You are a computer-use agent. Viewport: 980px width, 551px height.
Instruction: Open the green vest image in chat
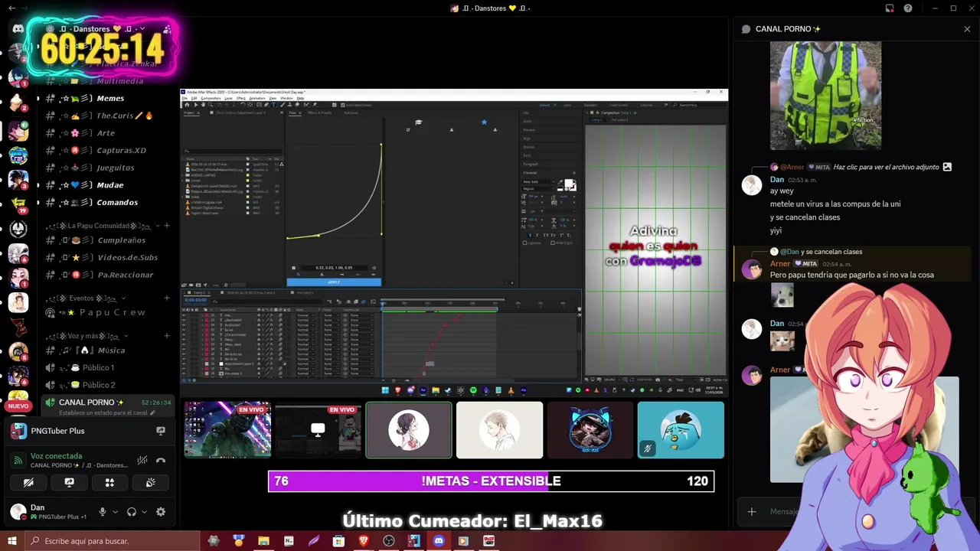coord(825,95)
